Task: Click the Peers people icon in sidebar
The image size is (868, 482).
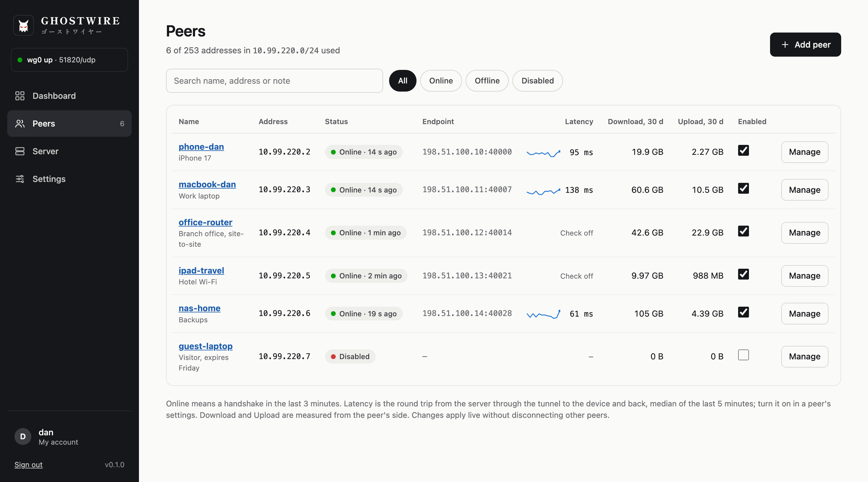Action: [20, 124]
